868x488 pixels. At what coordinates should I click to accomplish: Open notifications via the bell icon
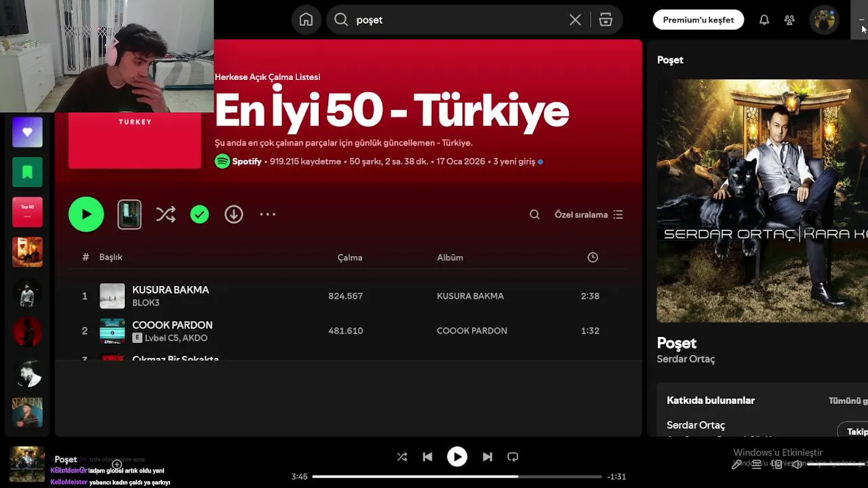click(764, 20)
